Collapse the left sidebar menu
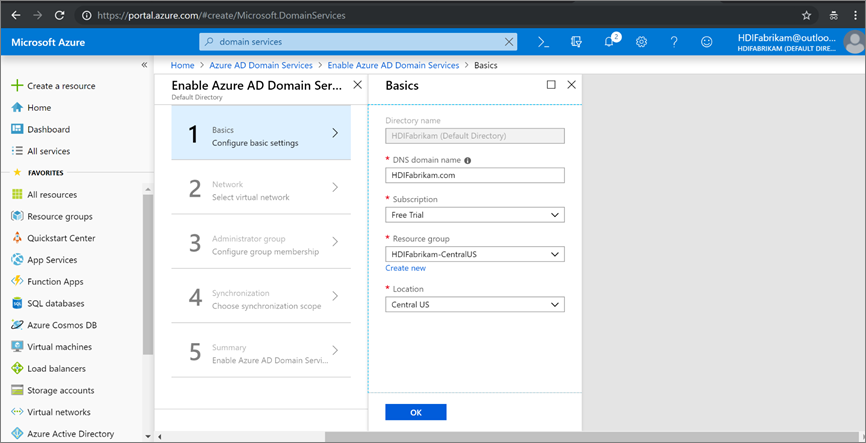The height and width of the screenshot is (443, 866). 144,65
